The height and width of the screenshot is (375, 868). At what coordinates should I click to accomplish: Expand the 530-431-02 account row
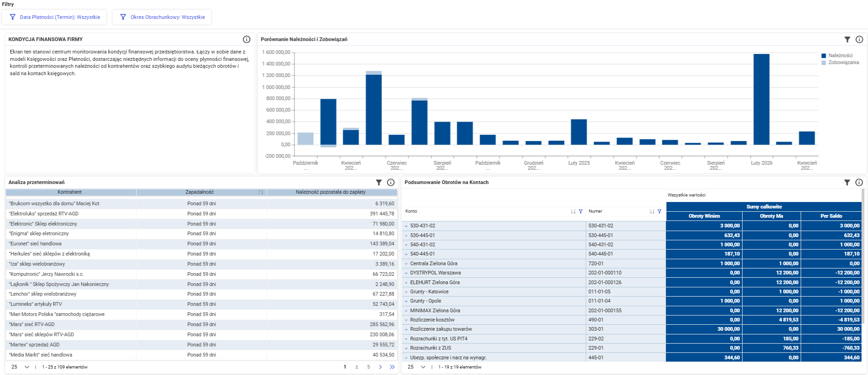tap(406, 226)
